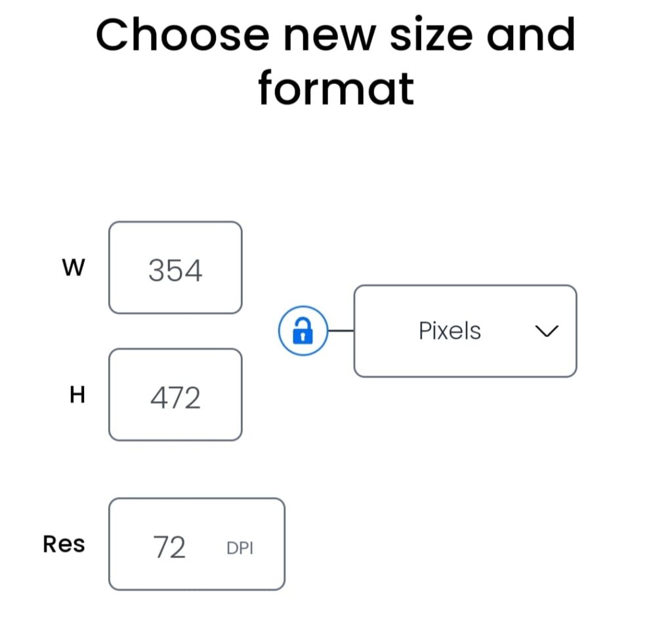Screen dimensions: 672x629
Task: Click the chevron arrow in units dropdown
Action: click(x=547, y=332)
